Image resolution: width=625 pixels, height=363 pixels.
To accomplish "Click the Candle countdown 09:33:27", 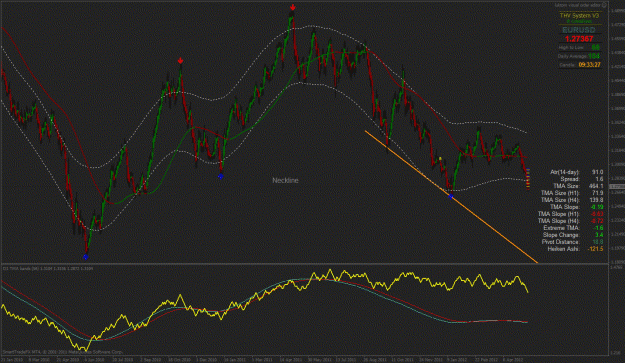I will 590,65.
